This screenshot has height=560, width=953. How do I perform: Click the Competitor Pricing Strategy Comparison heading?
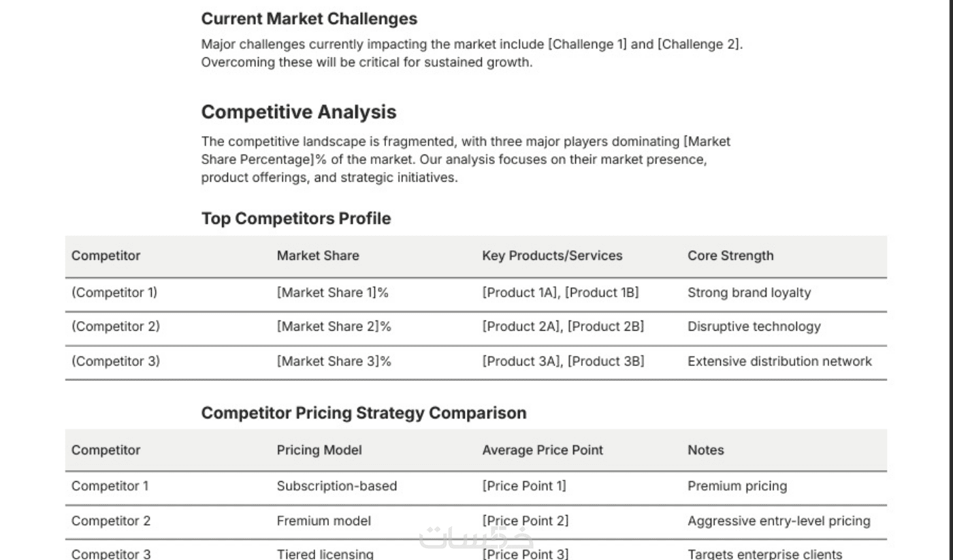pos(364,413)
